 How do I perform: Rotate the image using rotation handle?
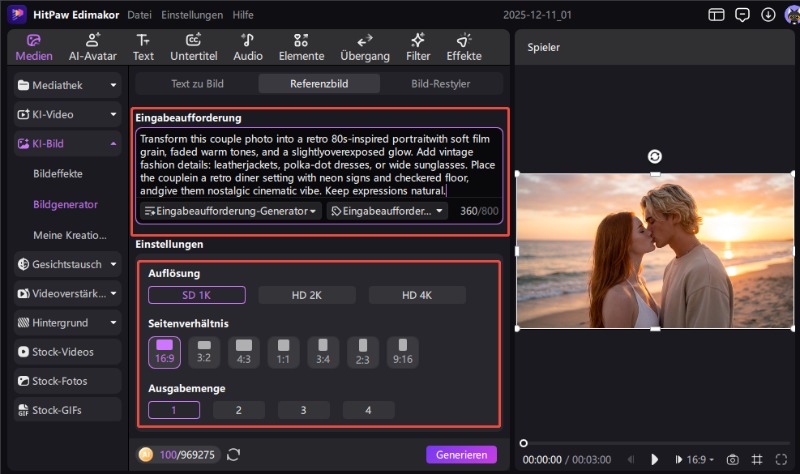pyautogui.click(x=655, y=156)
